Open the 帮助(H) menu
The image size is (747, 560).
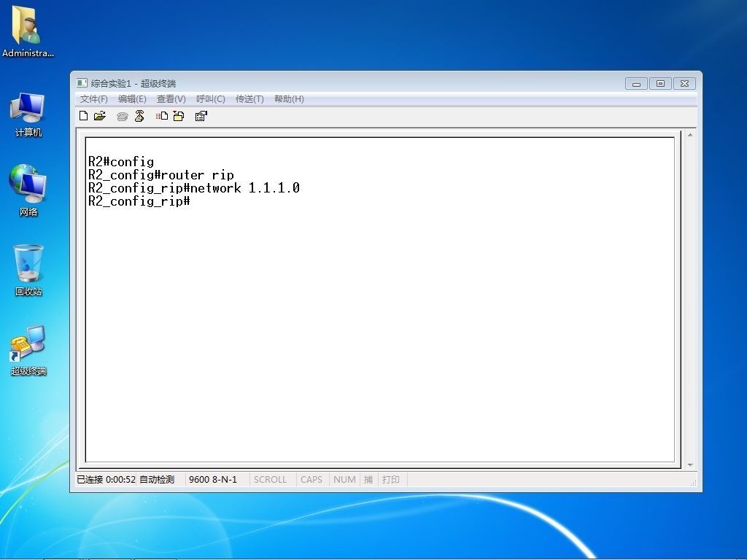point(289,99)
